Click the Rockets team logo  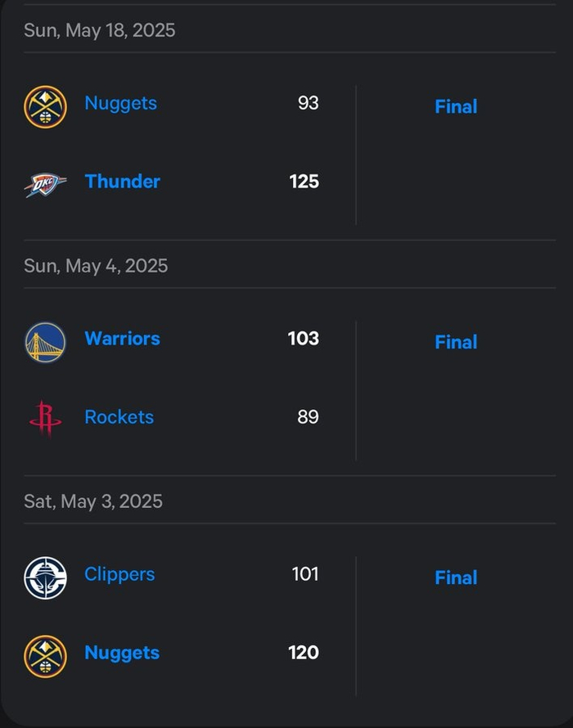click(x=45, y=419)
